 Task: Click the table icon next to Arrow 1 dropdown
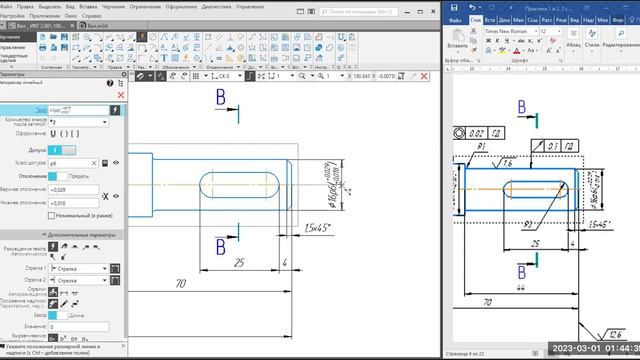[115, 269]
